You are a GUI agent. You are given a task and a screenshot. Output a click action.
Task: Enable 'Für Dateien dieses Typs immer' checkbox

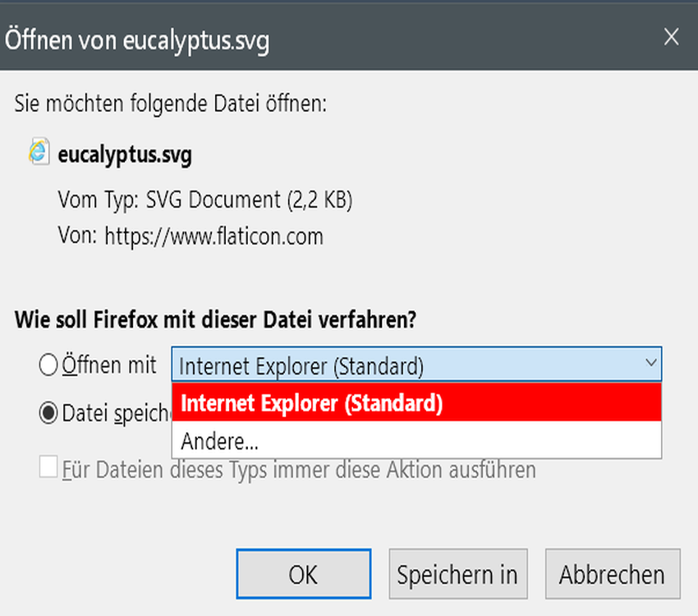49,469
